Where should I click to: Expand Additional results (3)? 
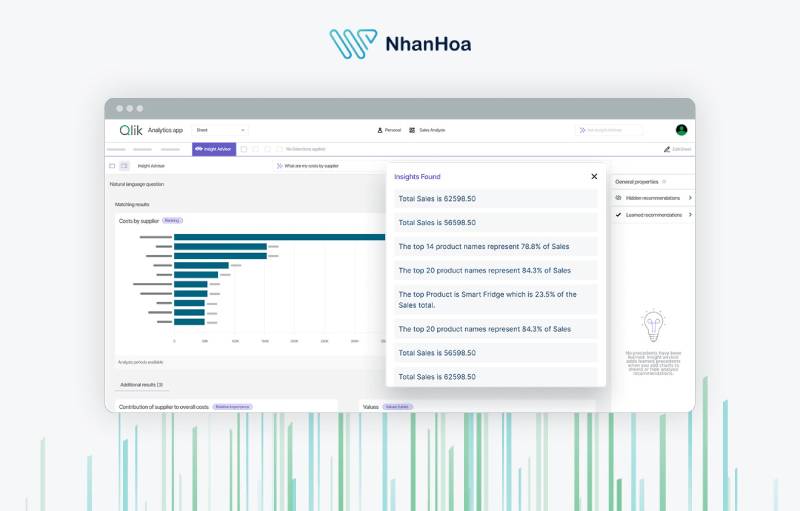pos(141,385)
